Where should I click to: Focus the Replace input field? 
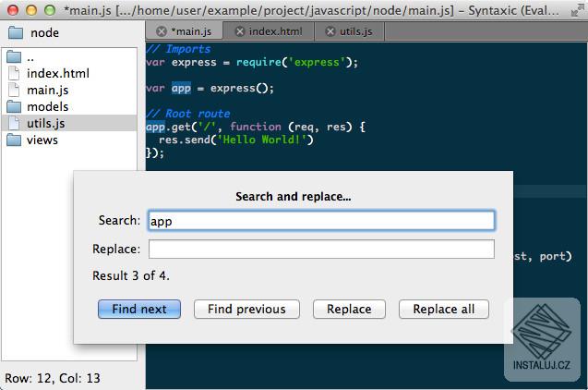[321, 250]
